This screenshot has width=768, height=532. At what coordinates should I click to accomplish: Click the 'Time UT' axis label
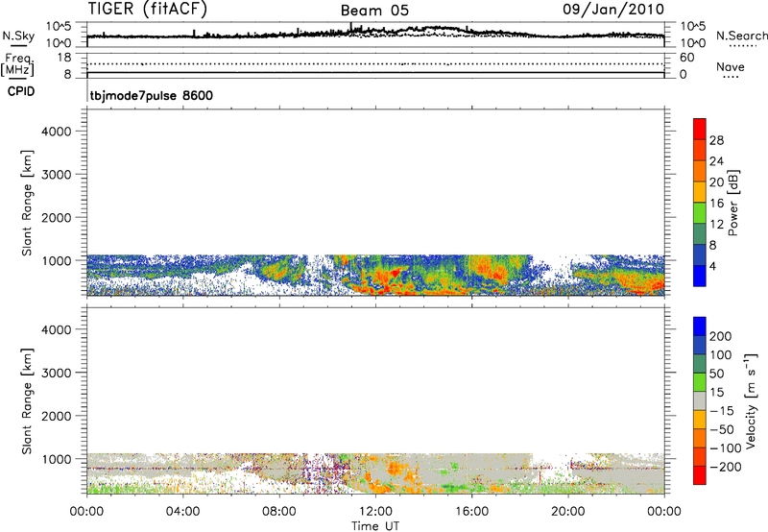[375, 526]
